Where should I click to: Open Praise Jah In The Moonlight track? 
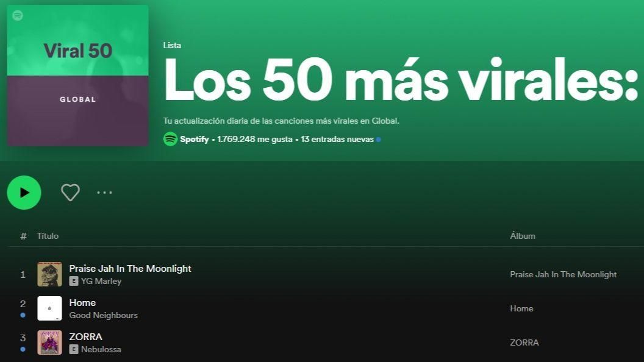(x=130, y=268)
